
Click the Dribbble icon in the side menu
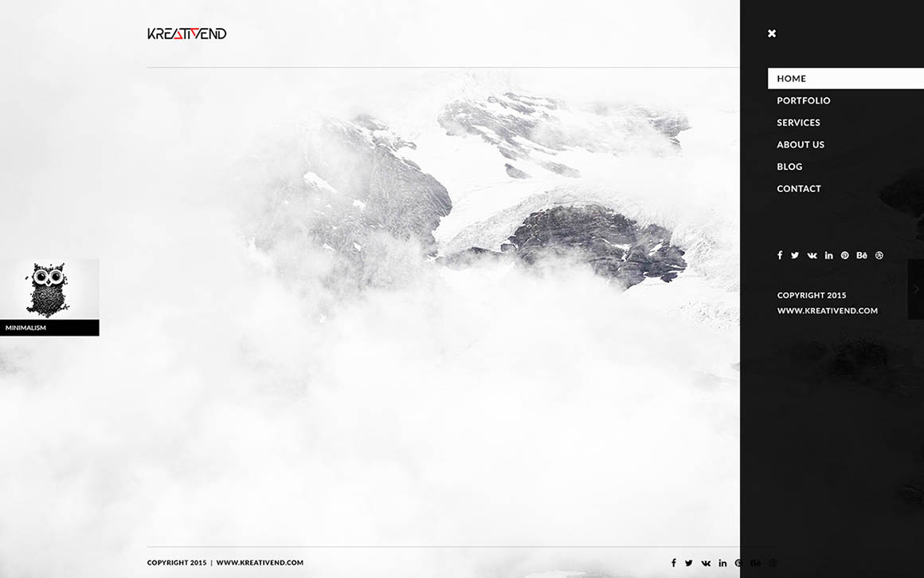pos(879,255)
